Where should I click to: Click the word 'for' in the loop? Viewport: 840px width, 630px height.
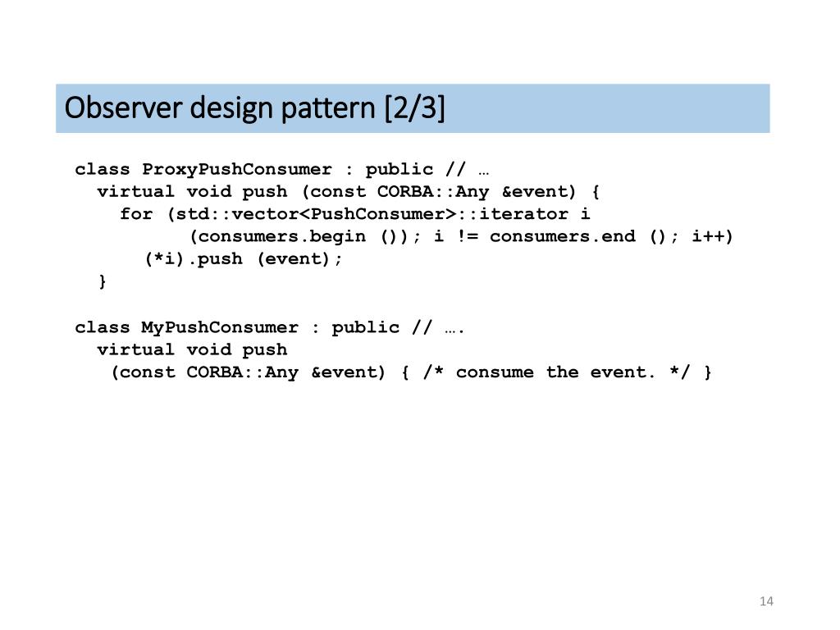tap(136, 214)
